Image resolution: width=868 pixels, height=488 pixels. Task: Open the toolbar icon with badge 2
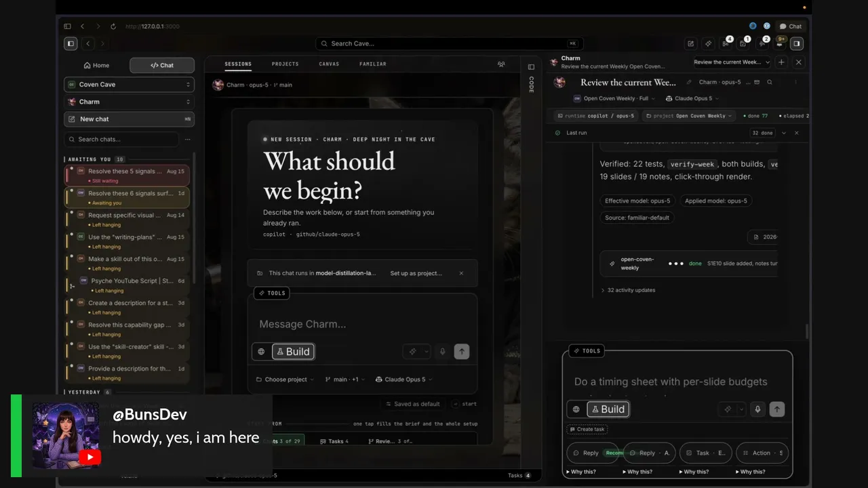pos(762,43)
